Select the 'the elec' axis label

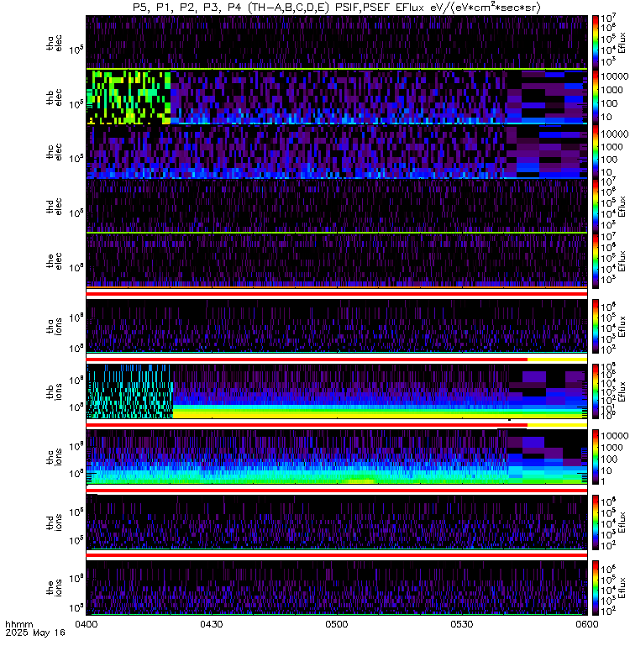click(54, 260)
